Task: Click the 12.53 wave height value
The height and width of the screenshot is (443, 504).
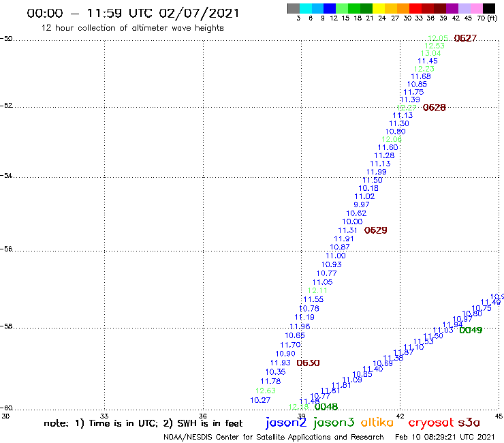Action: (435, 46)
